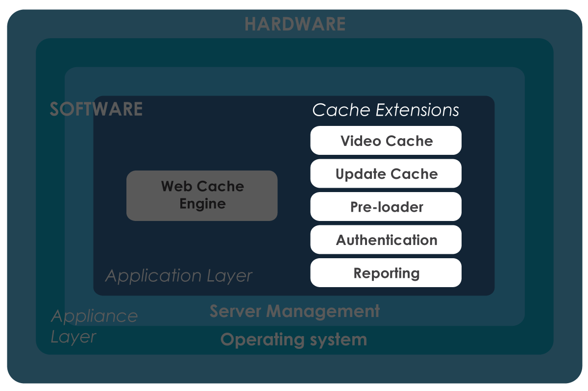Click the HARDWARE heading
The width and height of the screenshot is (588, 391).
(295, 24)
